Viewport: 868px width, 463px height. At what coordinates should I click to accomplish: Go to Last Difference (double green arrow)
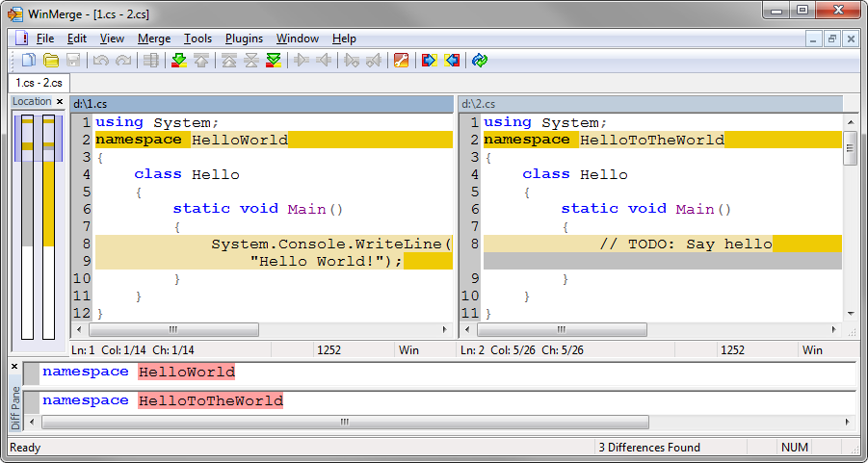pos(274,60)
